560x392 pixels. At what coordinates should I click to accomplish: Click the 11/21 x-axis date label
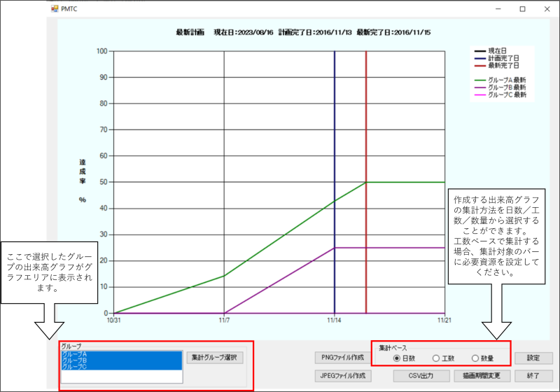[x=444, y=320]
